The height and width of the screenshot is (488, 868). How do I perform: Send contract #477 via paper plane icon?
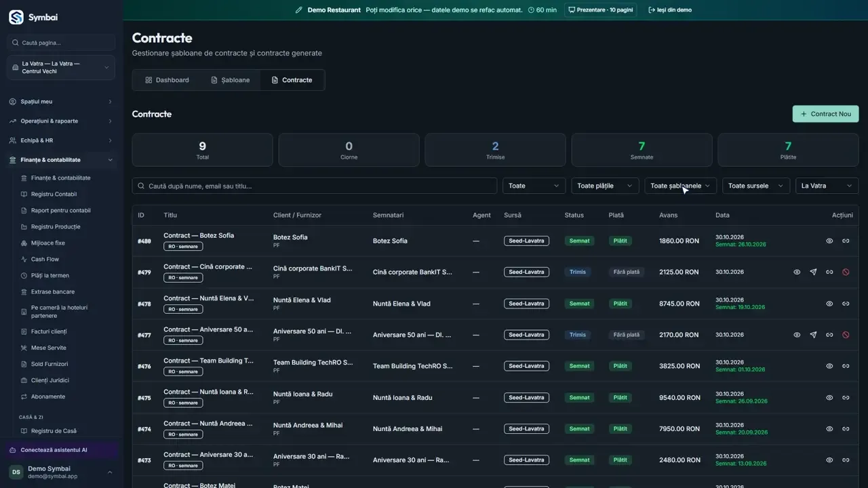pyautogui.click(x=813, y=335)
